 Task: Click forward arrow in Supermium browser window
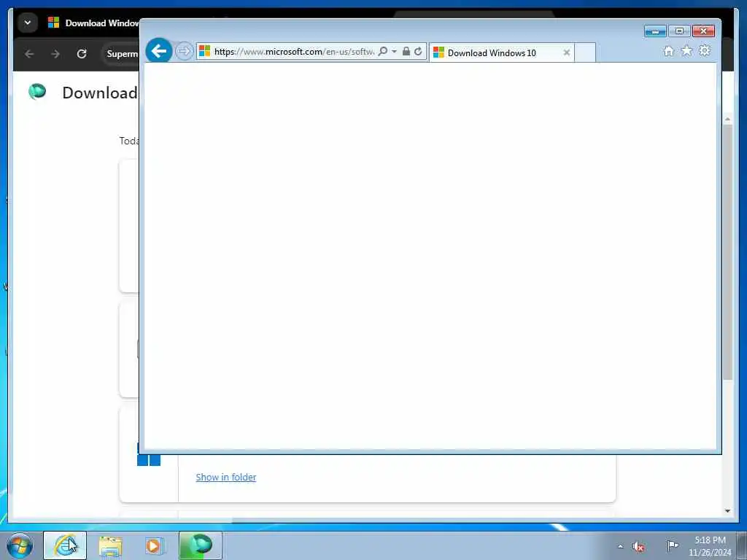[55, 54]
